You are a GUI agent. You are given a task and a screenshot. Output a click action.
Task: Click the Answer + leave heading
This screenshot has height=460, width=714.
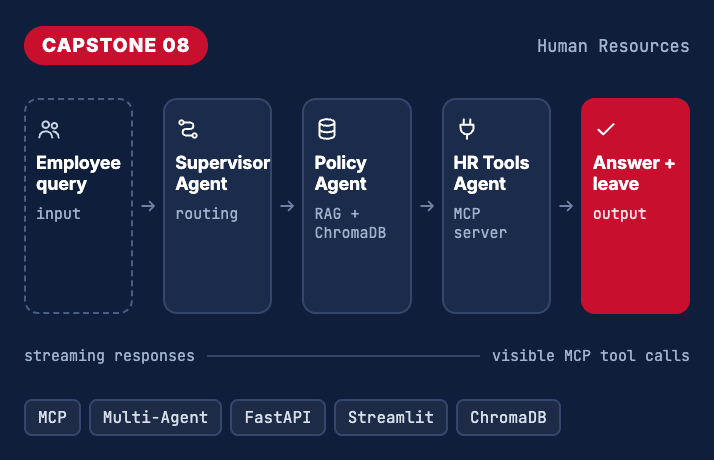pos(634,174)
